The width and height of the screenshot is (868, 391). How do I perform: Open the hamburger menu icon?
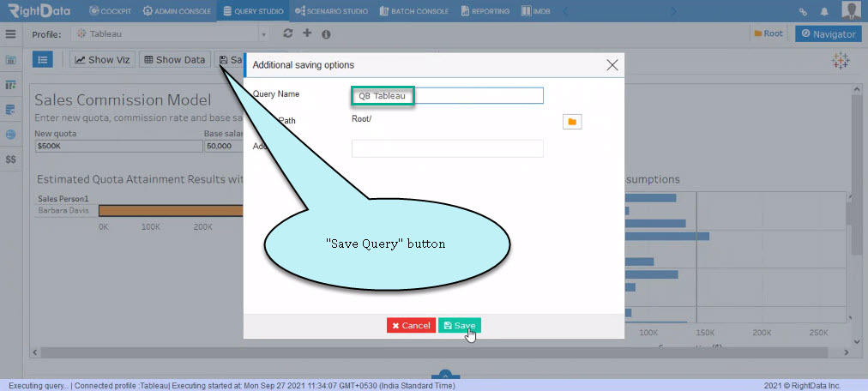pyautogui.click(x=10, y=34)
